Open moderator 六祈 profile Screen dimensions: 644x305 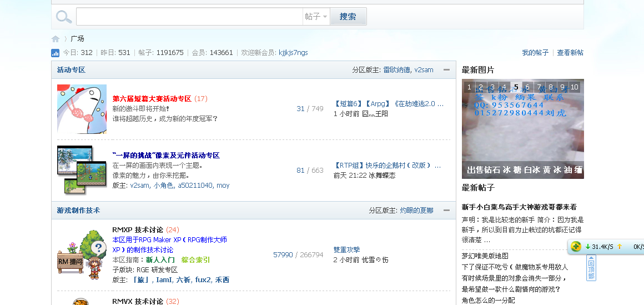[x=183, y=280]
